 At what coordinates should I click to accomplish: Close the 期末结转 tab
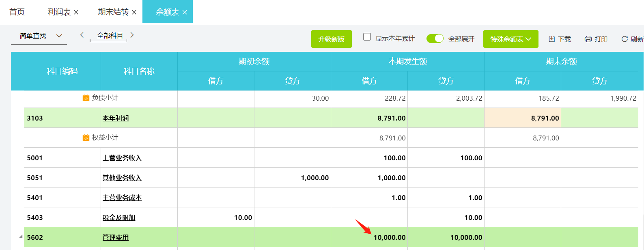point(134,13)
